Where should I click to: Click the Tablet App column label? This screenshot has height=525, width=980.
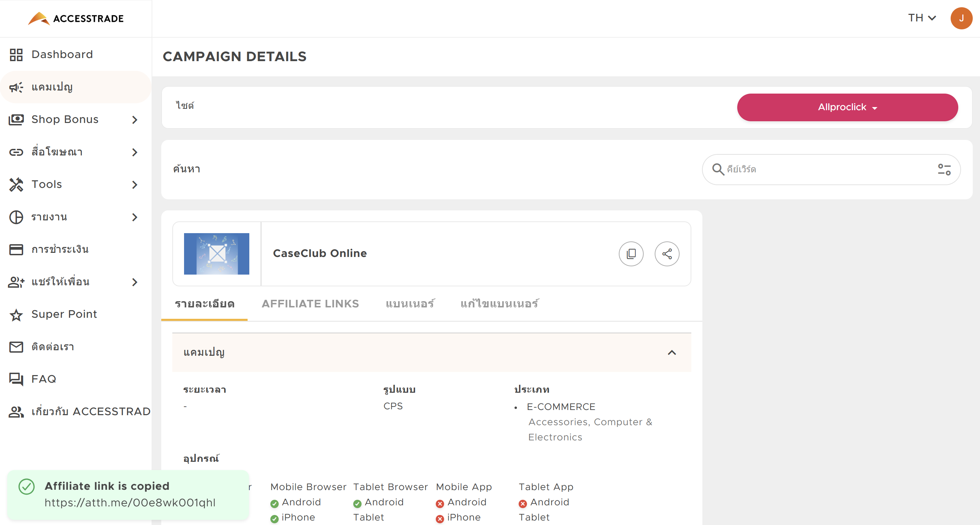pos(546,487)
